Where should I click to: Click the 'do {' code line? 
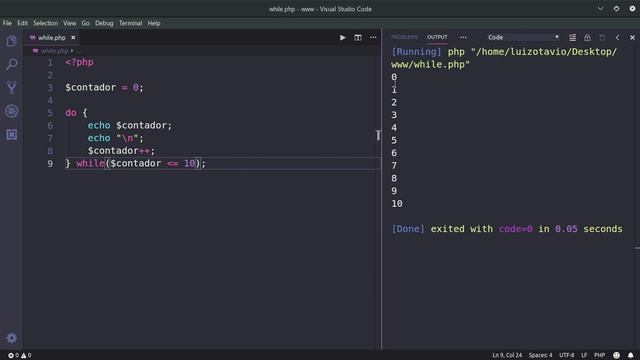pos(76,113)
